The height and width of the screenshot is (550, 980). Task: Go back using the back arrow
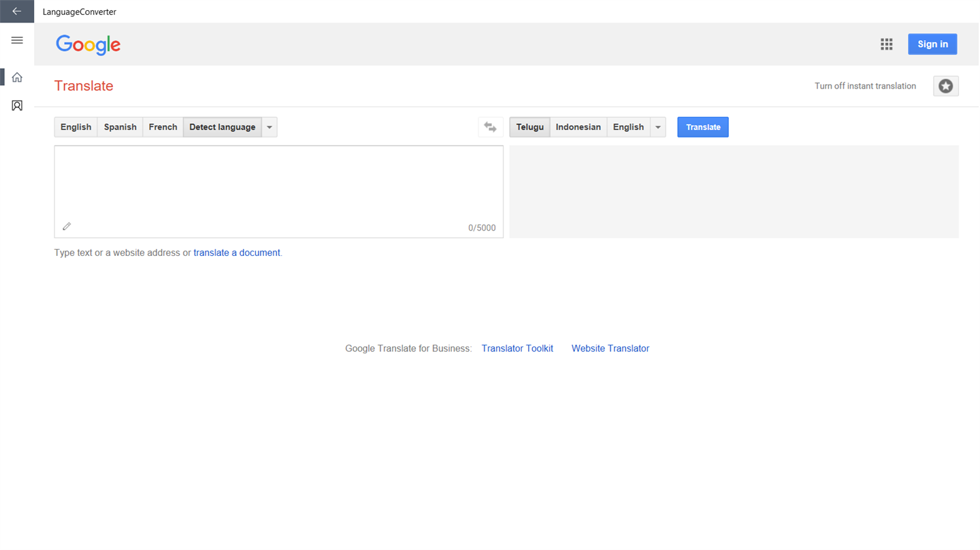point(17,12)
